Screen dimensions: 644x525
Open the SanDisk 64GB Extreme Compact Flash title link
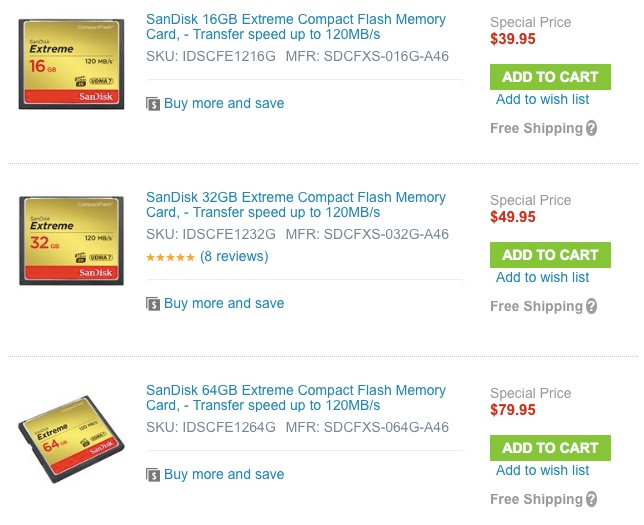pos(296,398)
